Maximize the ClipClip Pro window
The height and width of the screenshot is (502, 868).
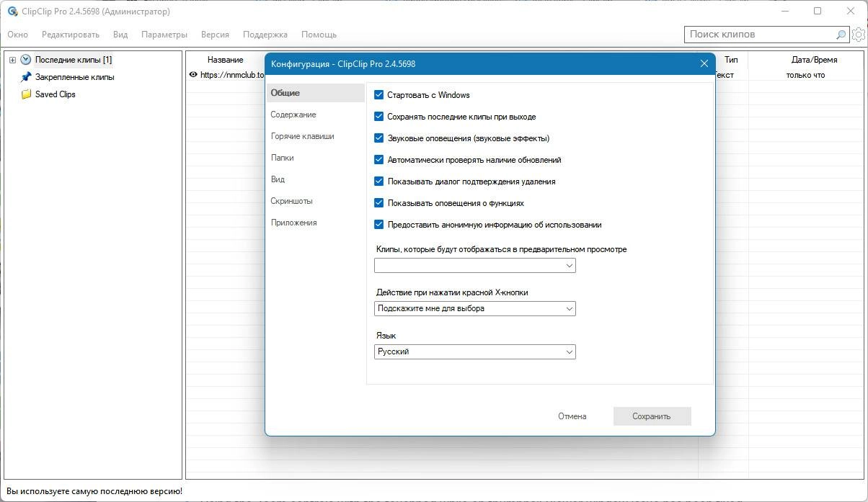[x=818, y=11]
